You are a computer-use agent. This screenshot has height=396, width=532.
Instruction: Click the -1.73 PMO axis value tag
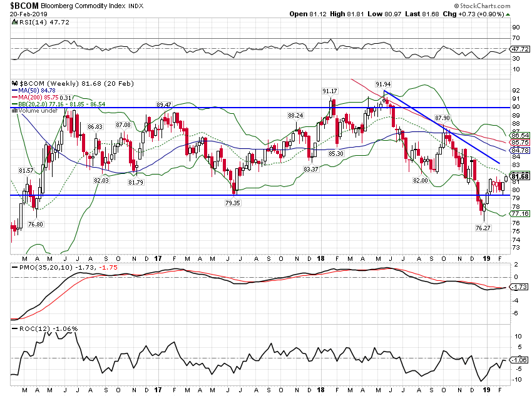click(x=519, y=287)
